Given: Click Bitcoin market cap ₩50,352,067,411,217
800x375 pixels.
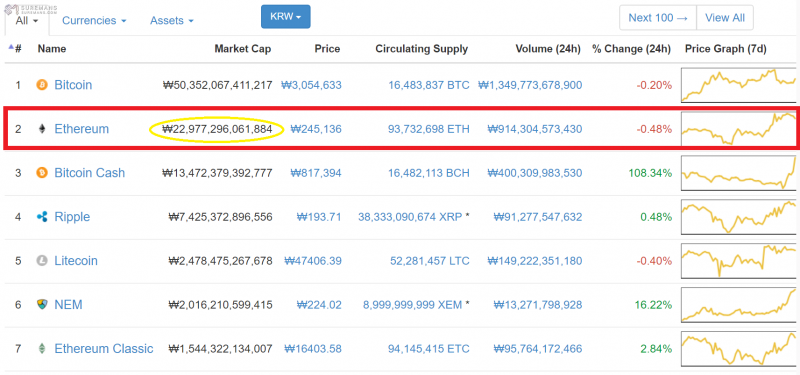Looking at the screenshot, I should pos(217,85).
